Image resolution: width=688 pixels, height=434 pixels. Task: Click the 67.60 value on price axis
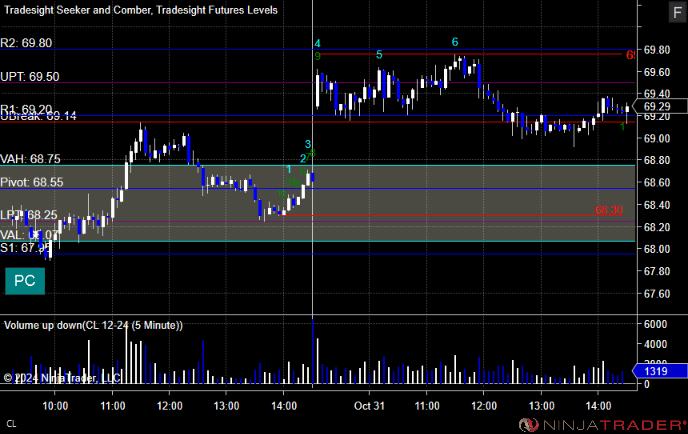tap(657, 294)
